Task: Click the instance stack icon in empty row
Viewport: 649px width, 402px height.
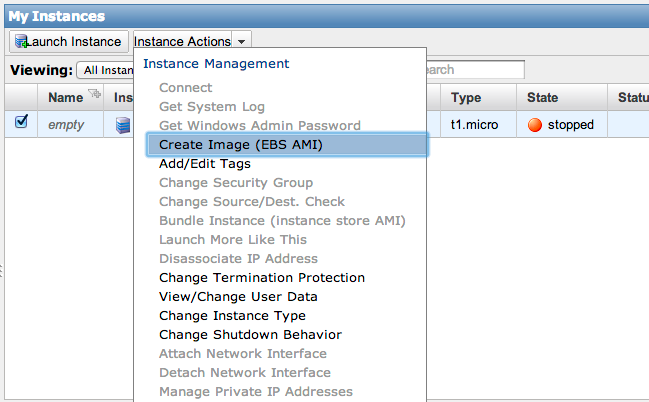Action: (x=123, y=125)
